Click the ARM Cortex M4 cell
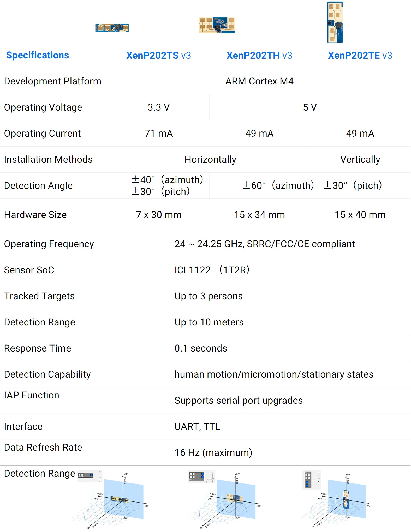Viewport: 411px width, 532px height. [259, 81]
